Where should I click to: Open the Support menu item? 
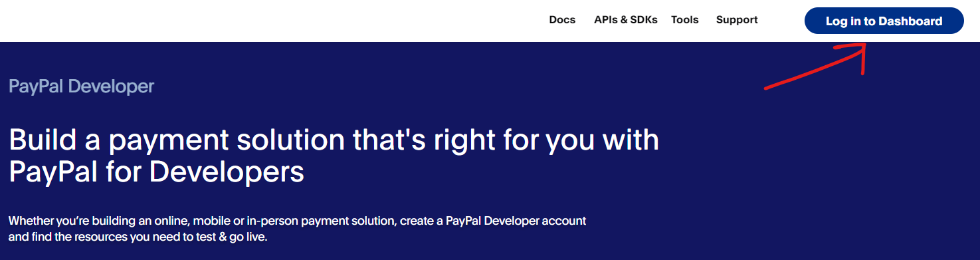[x=737, y=20]
